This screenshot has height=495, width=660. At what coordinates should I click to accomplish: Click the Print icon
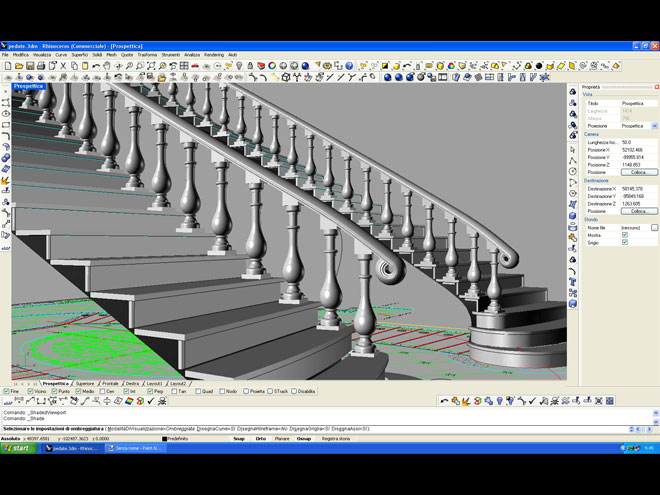pyautogui.click(x=41, y=66)
